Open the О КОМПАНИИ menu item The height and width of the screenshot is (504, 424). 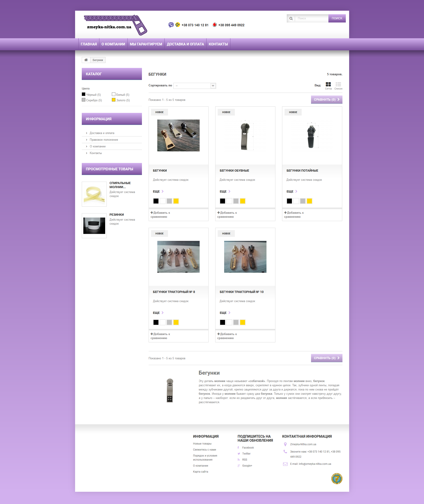(113, 44)
